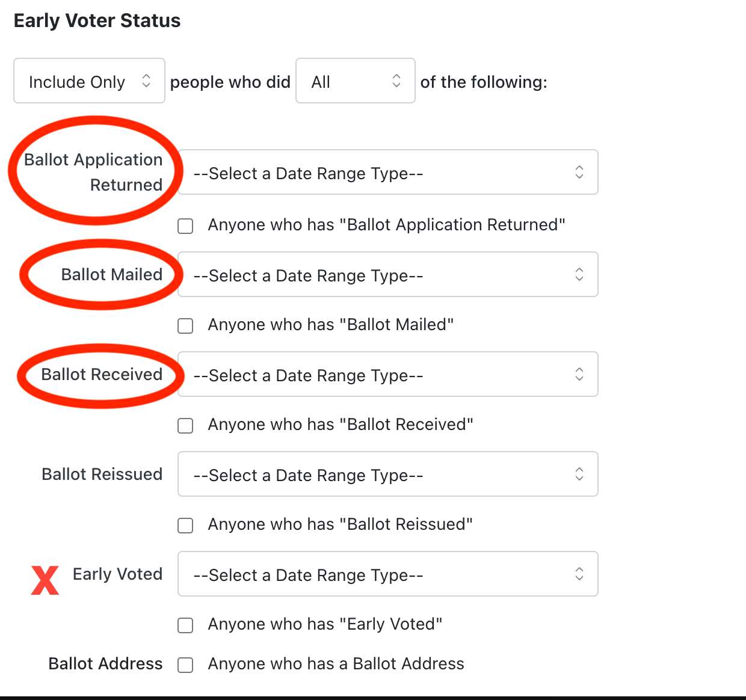Enable Anyone who has a Ballot Address

pos(185,665)
